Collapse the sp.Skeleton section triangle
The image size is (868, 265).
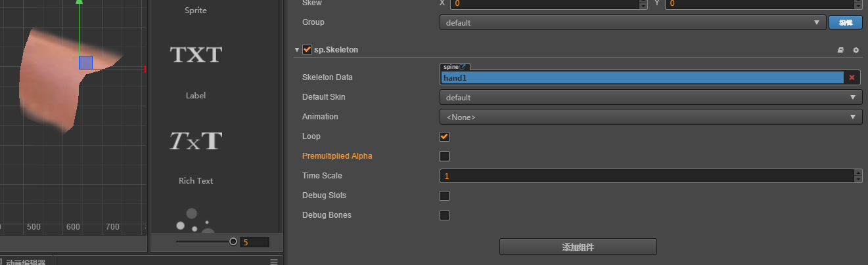point(297,50)
